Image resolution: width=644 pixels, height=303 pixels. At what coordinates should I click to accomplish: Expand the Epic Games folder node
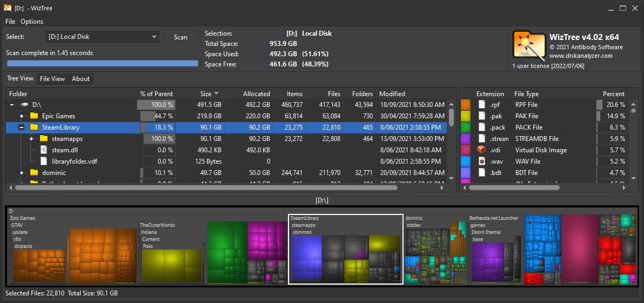pos(22,116)
